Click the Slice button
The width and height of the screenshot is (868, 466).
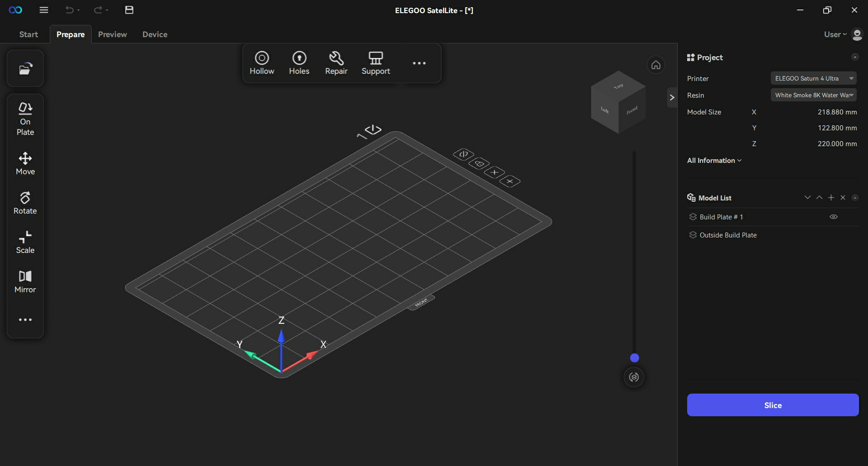[x=773, y=405]
